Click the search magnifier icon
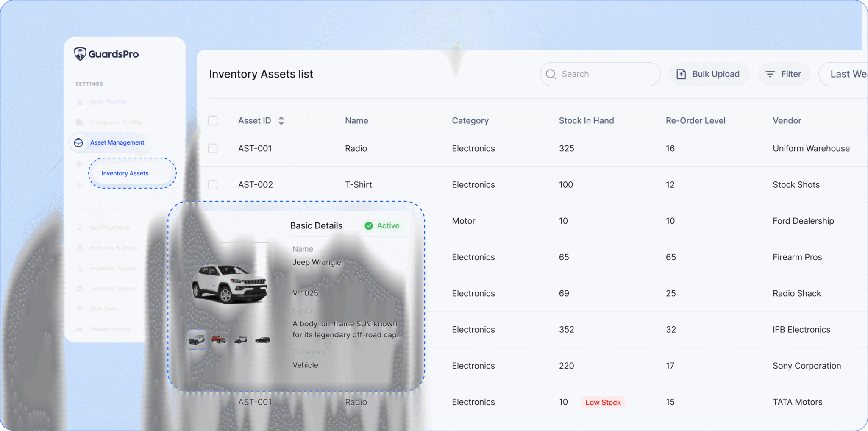868x431 pixels. [551, 74]
